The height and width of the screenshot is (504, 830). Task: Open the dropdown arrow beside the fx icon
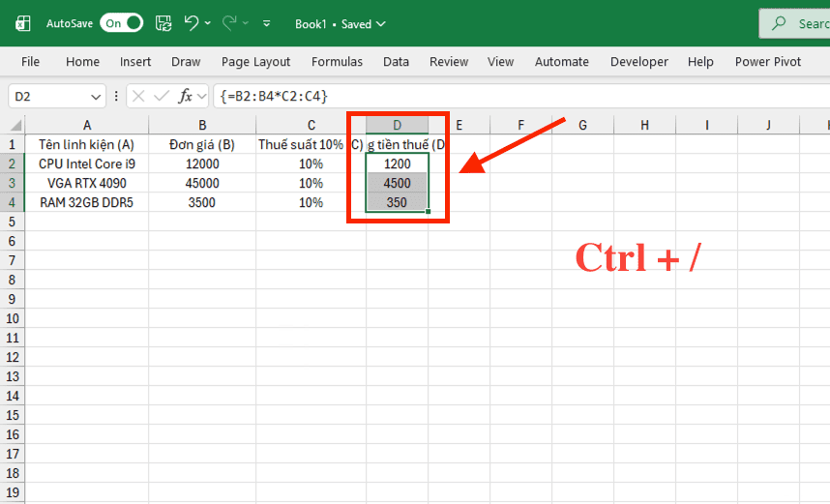tap(201, 97)
